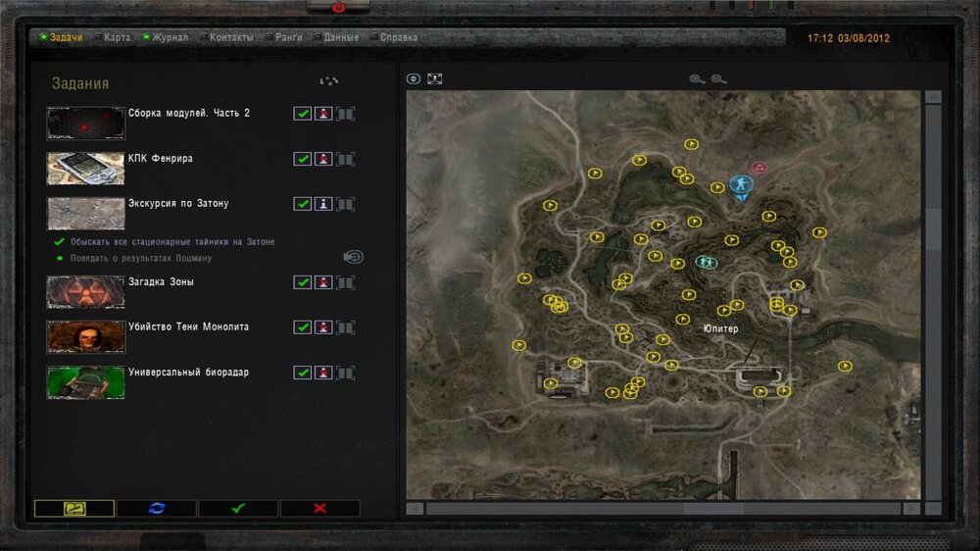Viewport: 980px width, 551px height.
Task: Click subtask Поведать о результатах Лоцману
Action: 140,258
